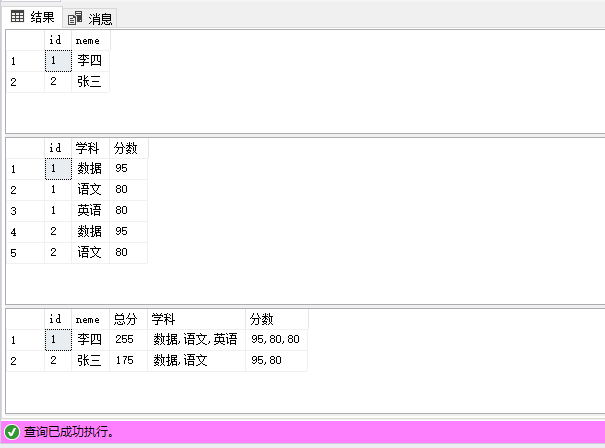Image resolution: width=605 pixels, height=448 pixels.
Task: Click the 查询已成功执行 status message
Action: [68, 432]
